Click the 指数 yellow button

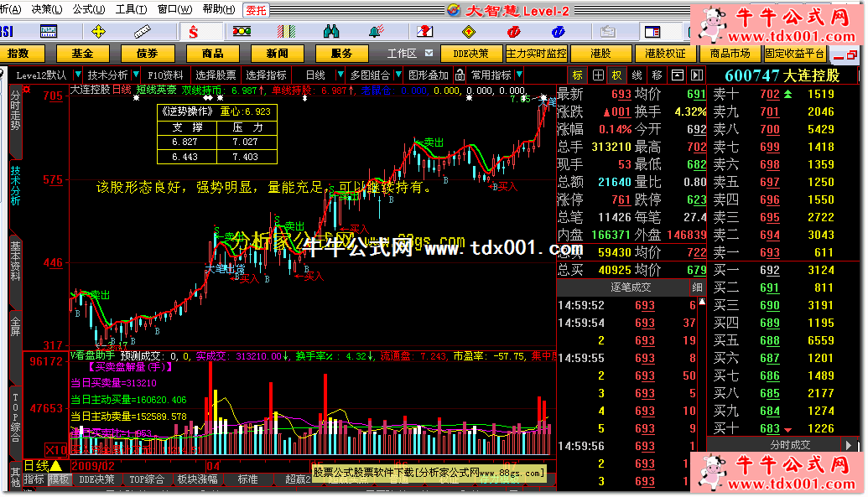pos(18,53)
